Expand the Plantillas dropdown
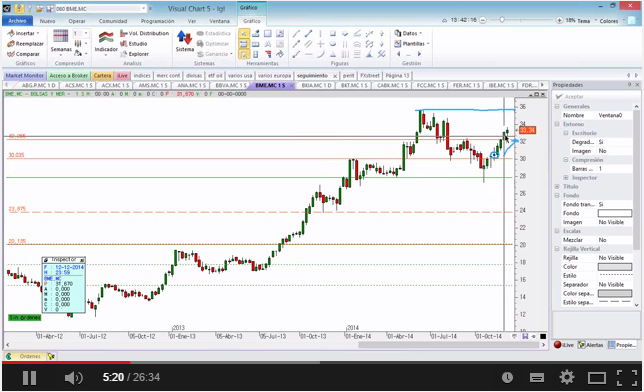This screenshot has width=644, height=392. pos(412,44)
